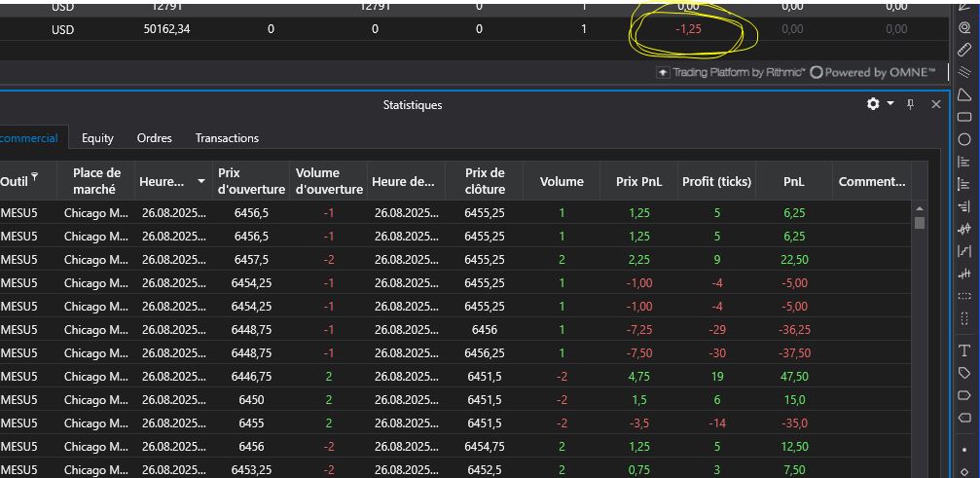Select the step line profile tool
Screen dimensions: 980x478
964,251
